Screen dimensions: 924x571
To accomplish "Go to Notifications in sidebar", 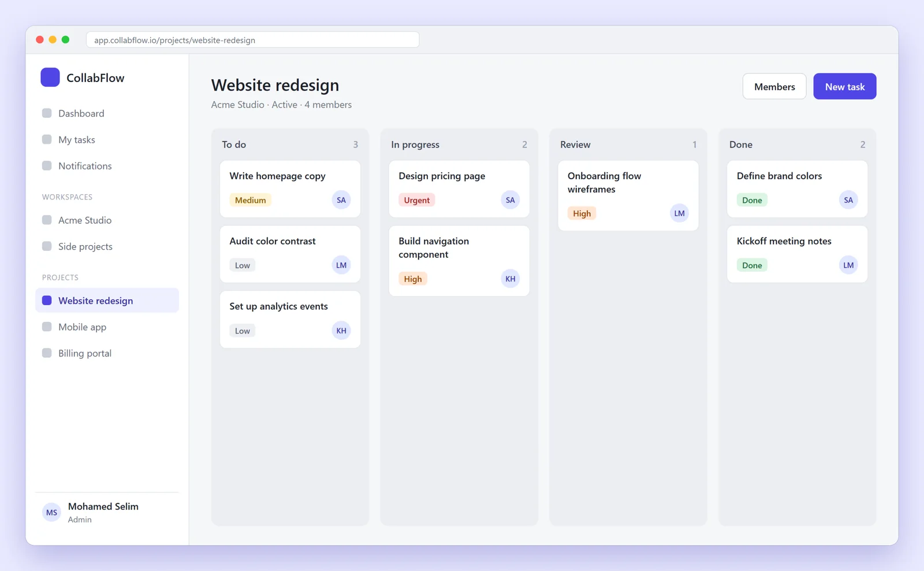I will pos(107,166).
